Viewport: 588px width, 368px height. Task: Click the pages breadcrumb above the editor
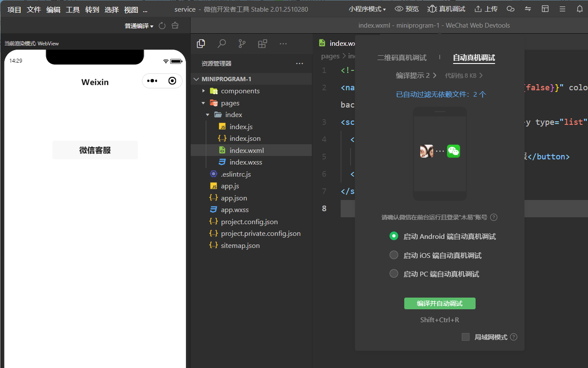click(x=330, y=56)
